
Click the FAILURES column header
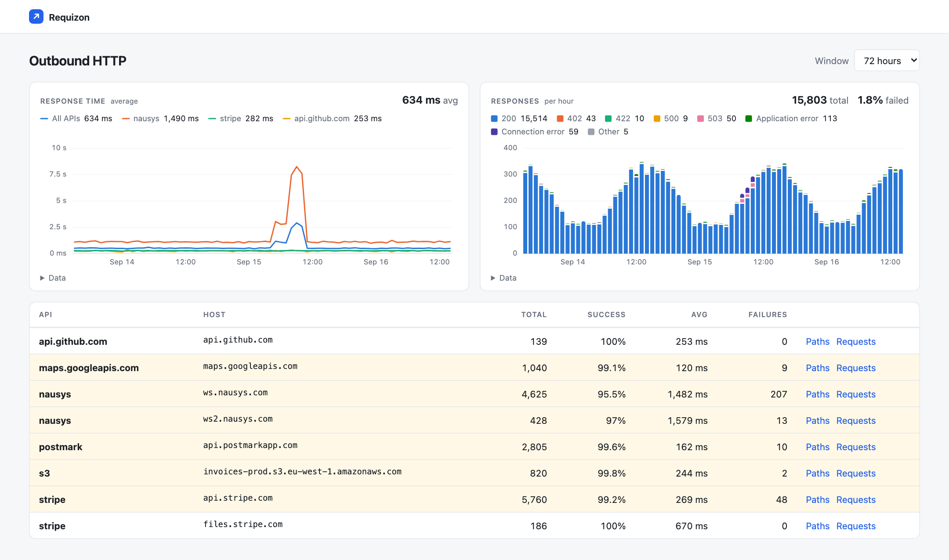[x=768, y=314]
